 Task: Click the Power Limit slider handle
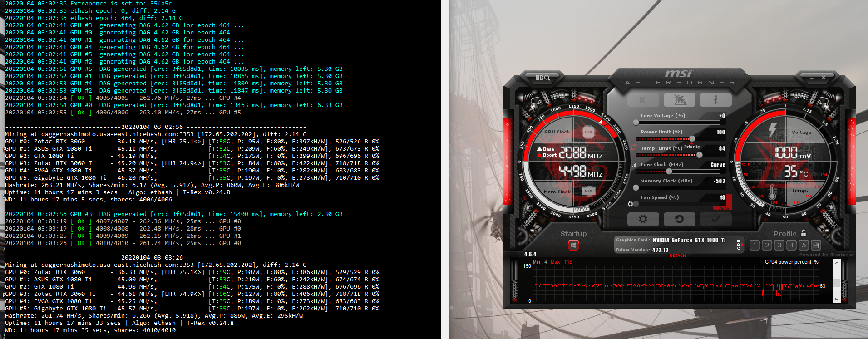(692, 139)
